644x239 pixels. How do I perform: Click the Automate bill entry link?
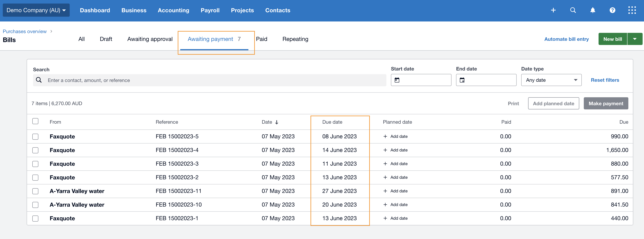click(x=566, y=39)
